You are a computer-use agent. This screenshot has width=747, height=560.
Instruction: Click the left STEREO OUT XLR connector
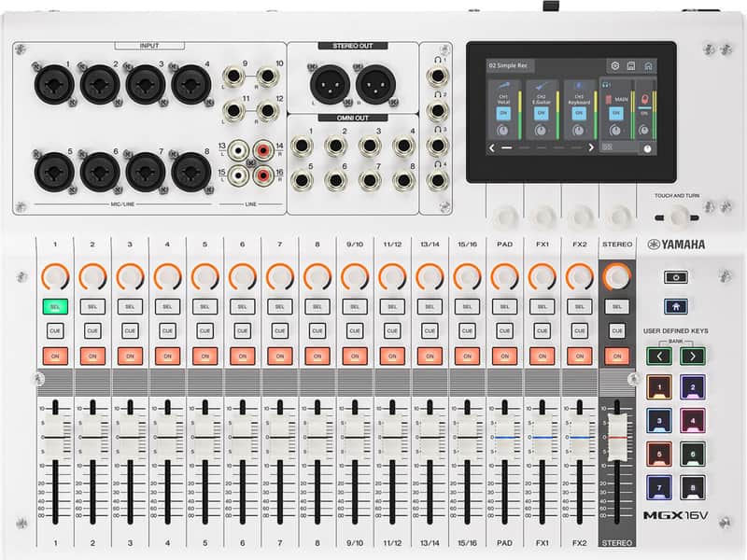point(330,84)
